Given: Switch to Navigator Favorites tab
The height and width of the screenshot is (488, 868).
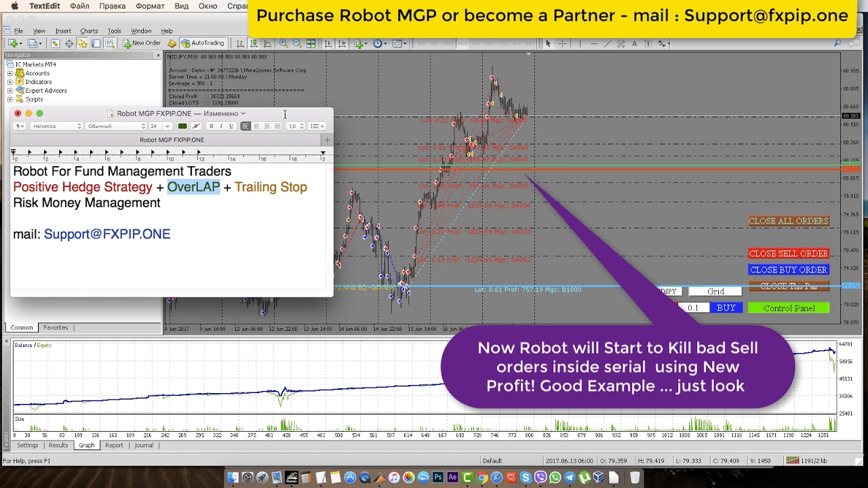Looking at the screenshot, I should pos(56,327).
